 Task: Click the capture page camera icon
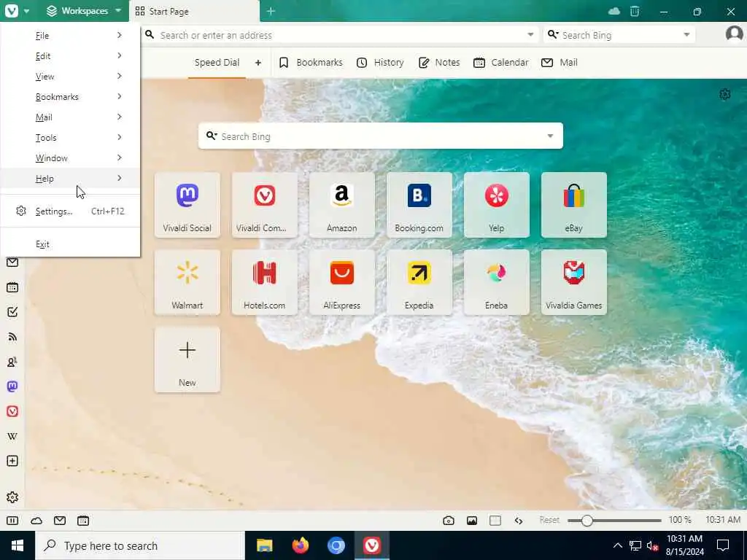click(x=449, y=521)
